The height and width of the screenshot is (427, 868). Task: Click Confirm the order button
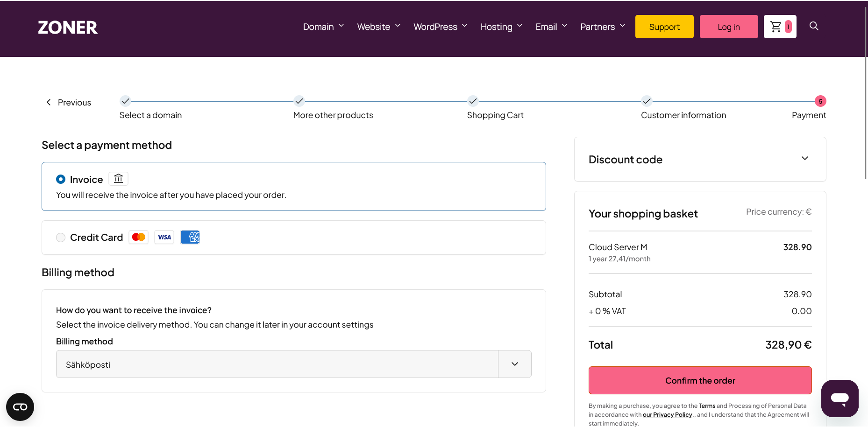pyautogui.click(x=700, y=380)
